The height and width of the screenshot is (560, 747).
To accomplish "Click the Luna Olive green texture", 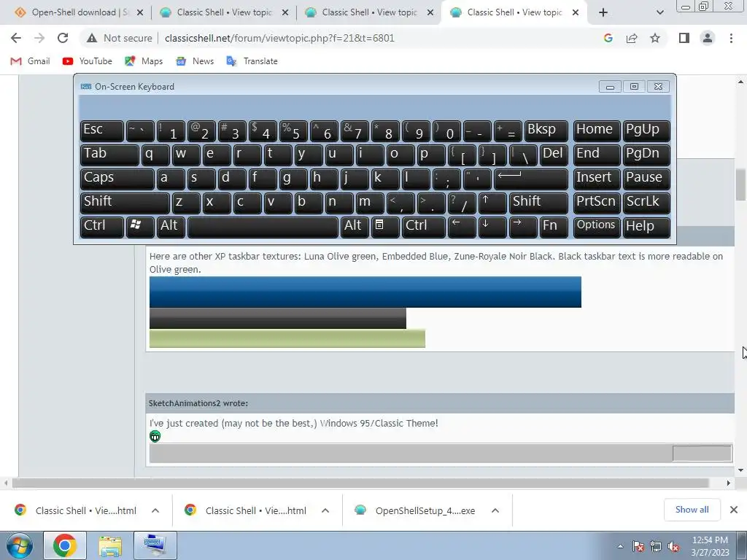I will point(287,338).
